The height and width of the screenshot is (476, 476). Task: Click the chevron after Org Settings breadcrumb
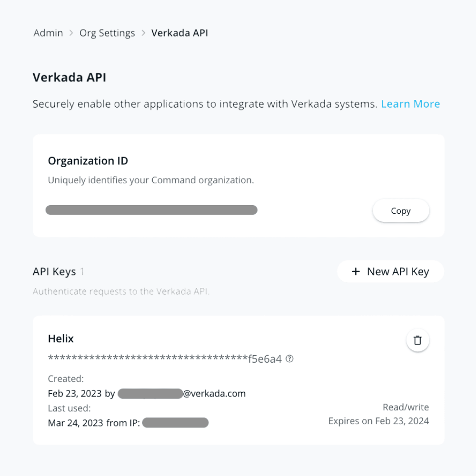143,33
